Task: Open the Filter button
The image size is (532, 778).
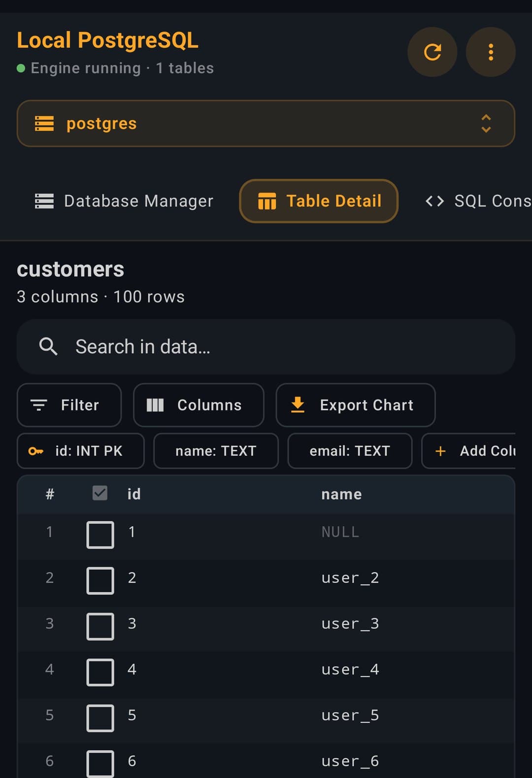Action: 69,405
